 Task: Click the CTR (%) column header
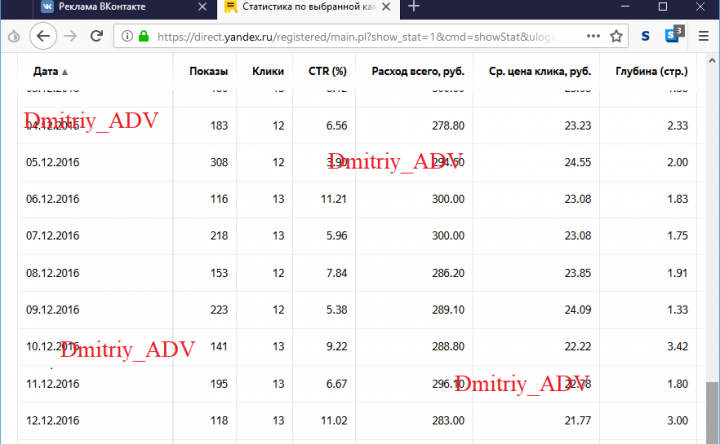[x=327, y=72]
